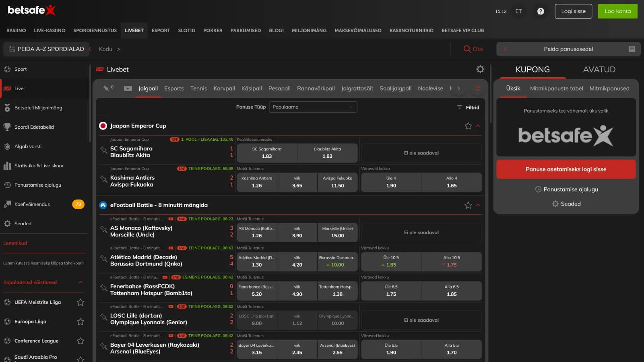Image resolution: width=644 pixels, height=362 pixels.
Task: Collapse the Peida panusesedel bar
Action: click(568, 49)
